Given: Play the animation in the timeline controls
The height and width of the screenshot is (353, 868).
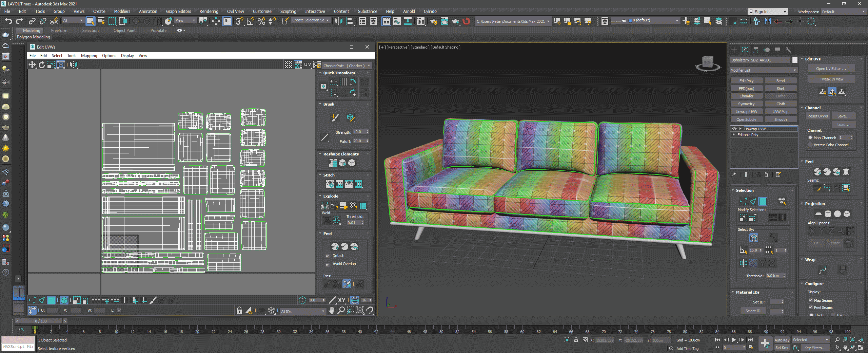Looking at the screenshot, I should [x=734, y=340].
